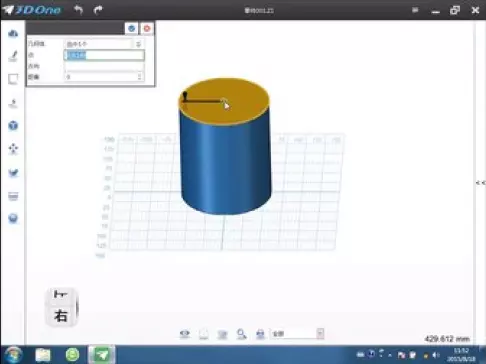Open the material sphere icon in left toolbar
This screenshot has height=364, width=486.
pyautogui.click(x=13, y=219)
